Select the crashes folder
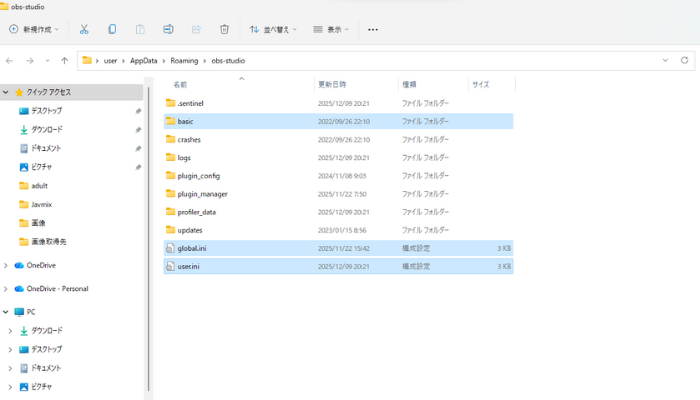Viewport: 700px width, 400px height. click(338, 140)
